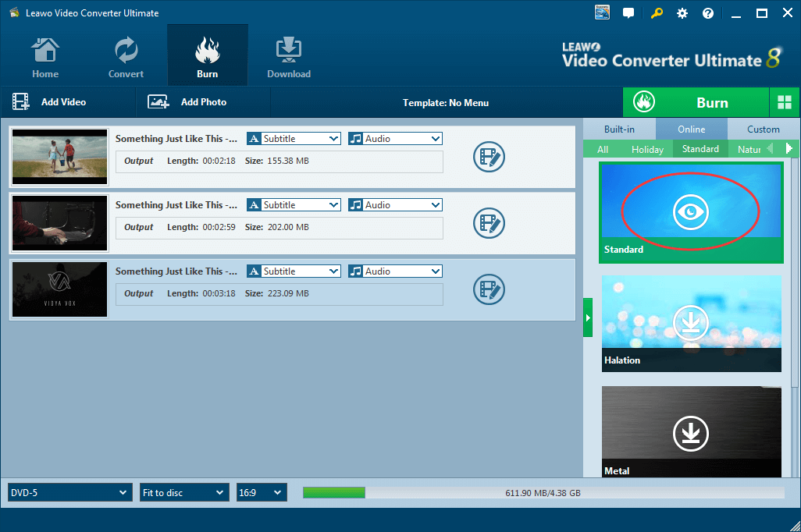801x532 pixels.
Task: Click the disc capacity progress bar
Action: (x=543, y=493)
